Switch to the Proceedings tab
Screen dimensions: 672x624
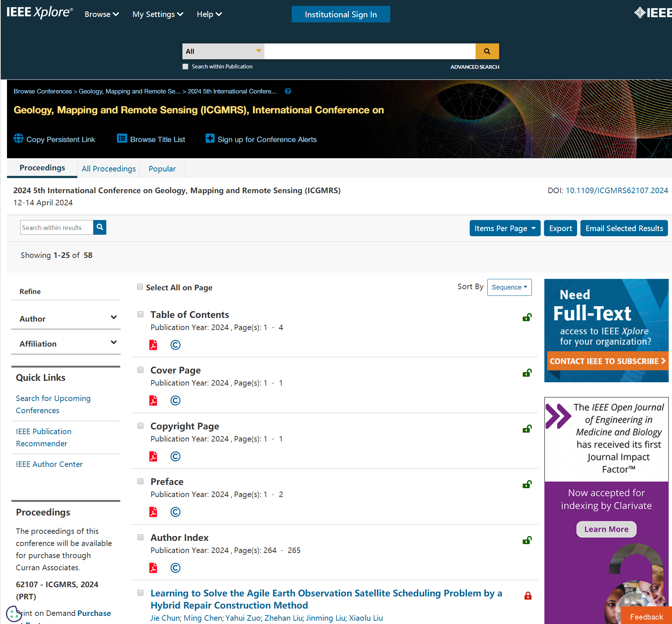click(42, 168)
